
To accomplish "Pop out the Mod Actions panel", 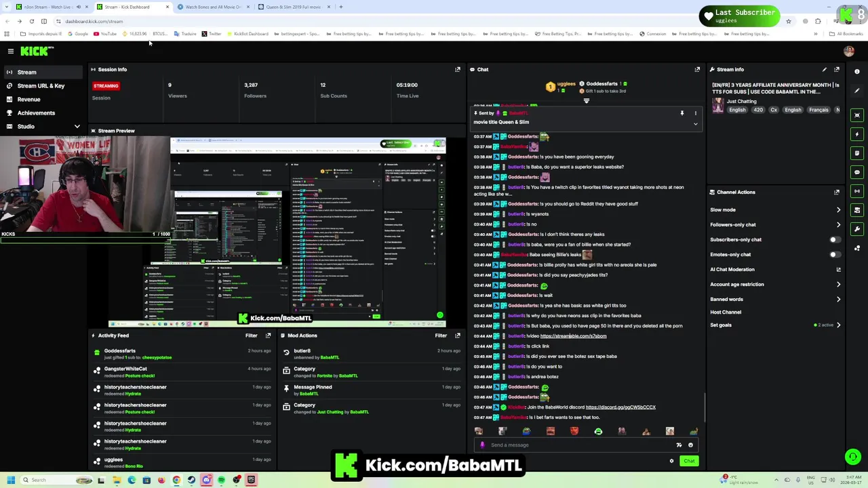I will (x=458, y=335).
